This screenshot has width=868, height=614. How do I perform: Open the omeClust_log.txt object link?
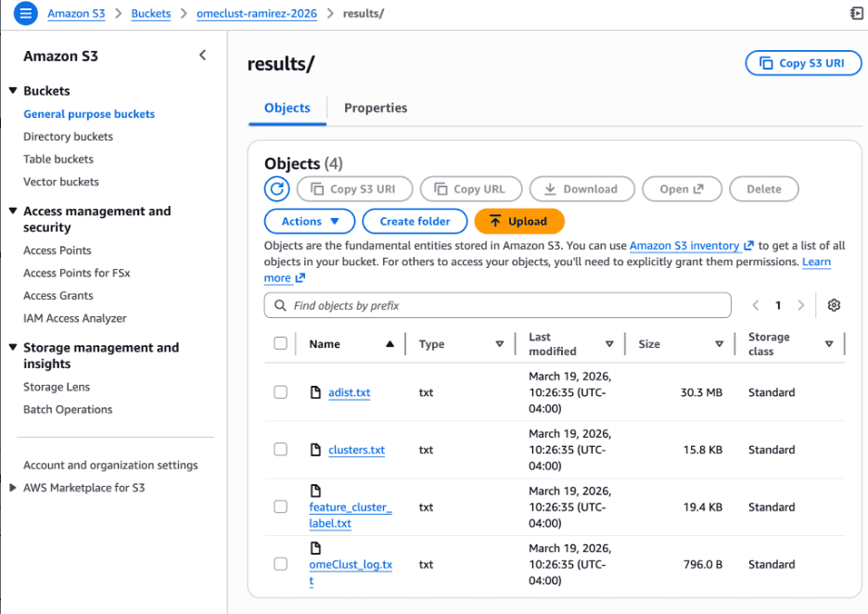(350, 572)
